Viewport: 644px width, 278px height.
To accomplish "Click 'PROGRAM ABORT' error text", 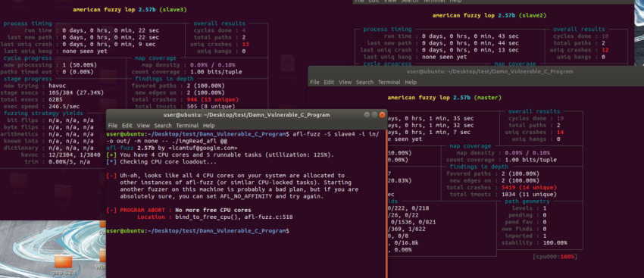I will [142, 211].
